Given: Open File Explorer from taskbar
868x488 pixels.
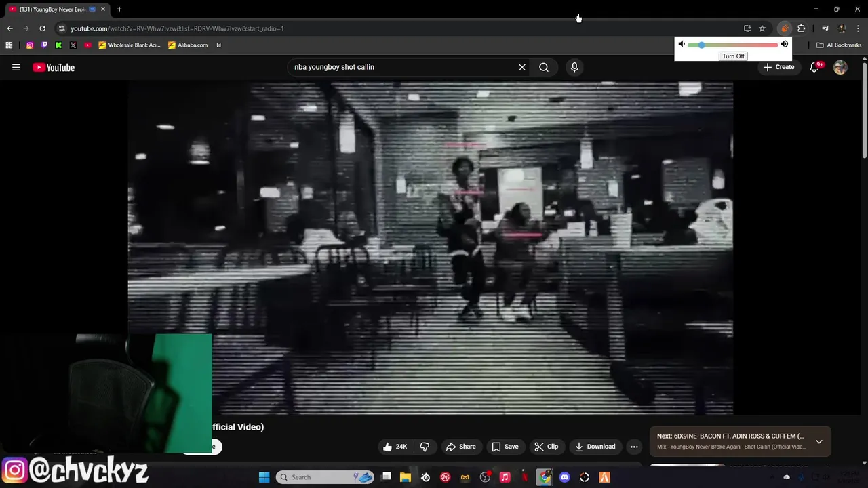Looking at the screenshot, I should 406,477.
